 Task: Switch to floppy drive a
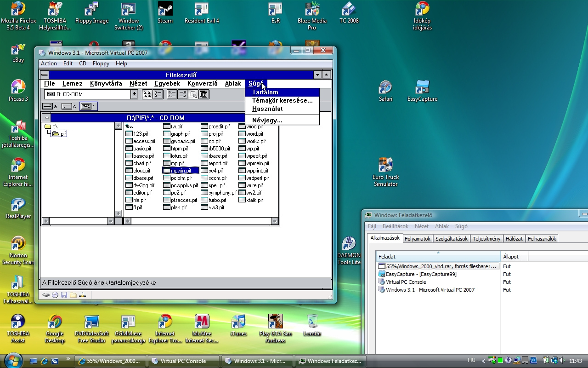click(x=50, y=106)
